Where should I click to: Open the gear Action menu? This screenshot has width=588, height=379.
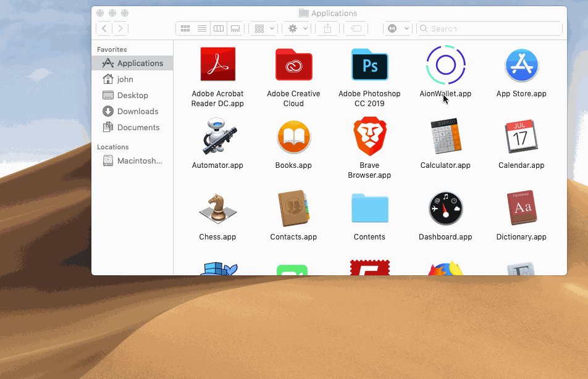[x=297, y=28]
